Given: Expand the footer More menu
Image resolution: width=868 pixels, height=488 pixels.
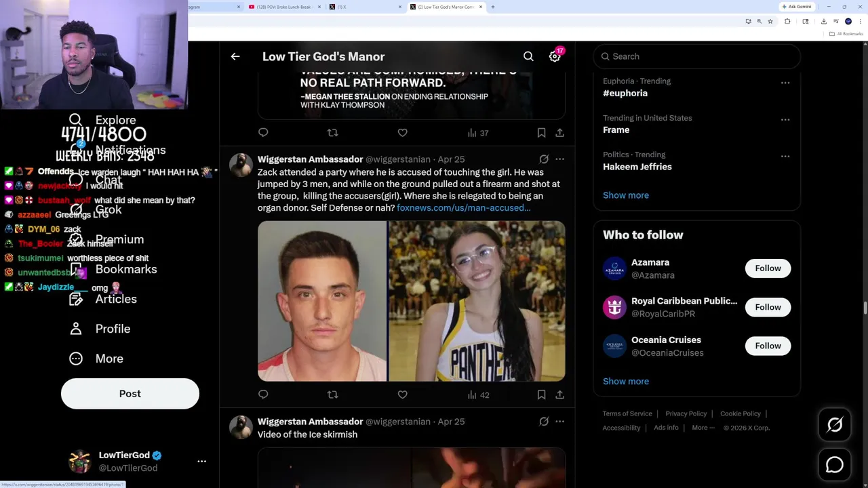Looking at the screenshot, I should pos(703,428).
